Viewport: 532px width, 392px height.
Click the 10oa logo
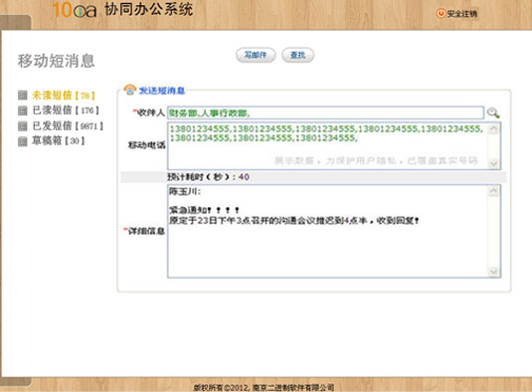pos(75,10)
